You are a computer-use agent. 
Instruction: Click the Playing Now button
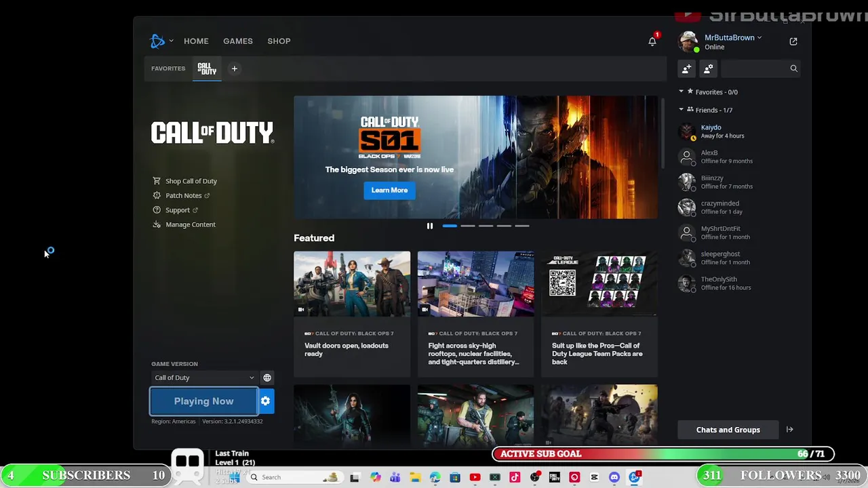coord(203,401)
